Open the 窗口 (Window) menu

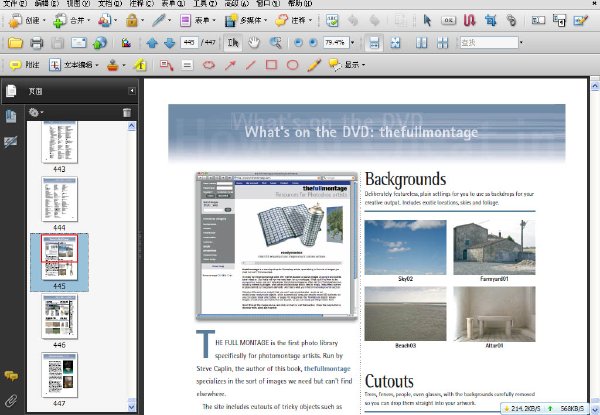click(x=268, y=3)
